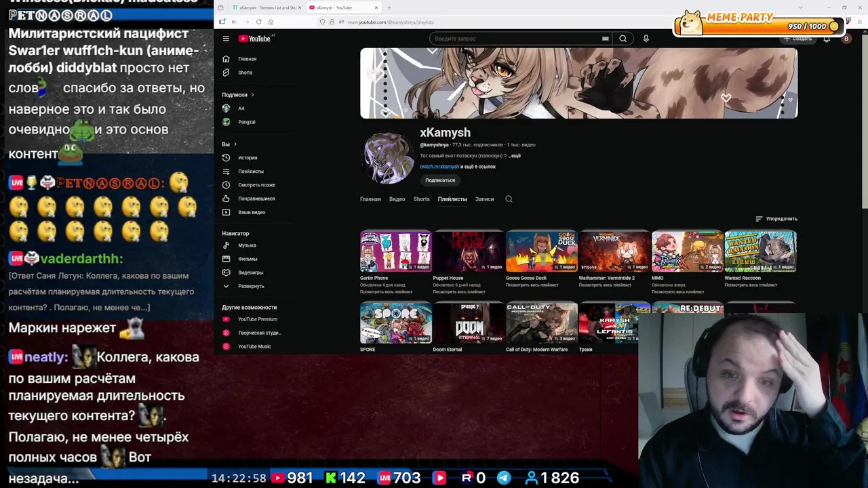Search within the xKamysh channel
Screen dimensions: 868x488
[509, 199]
